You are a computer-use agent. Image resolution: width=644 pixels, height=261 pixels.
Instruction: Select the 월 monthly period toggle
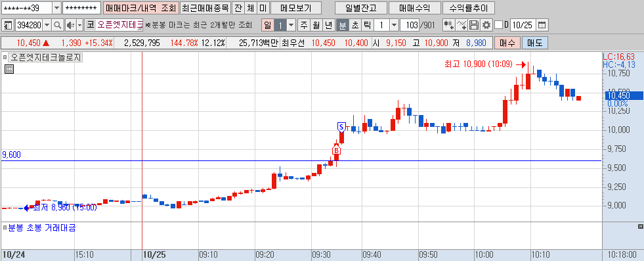(x=316, y=25)
